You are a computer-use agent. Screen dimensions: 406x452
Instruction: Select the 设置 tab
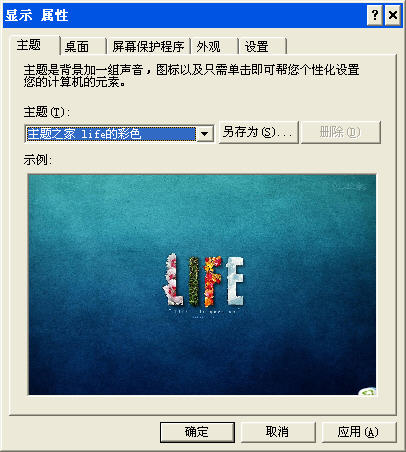click(x=263, y=47)
